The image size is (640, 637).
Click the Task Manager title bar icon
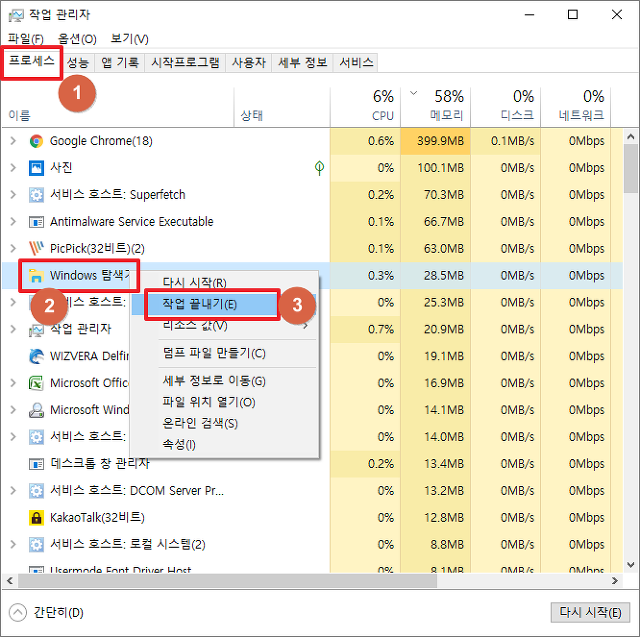coord(16,16)
